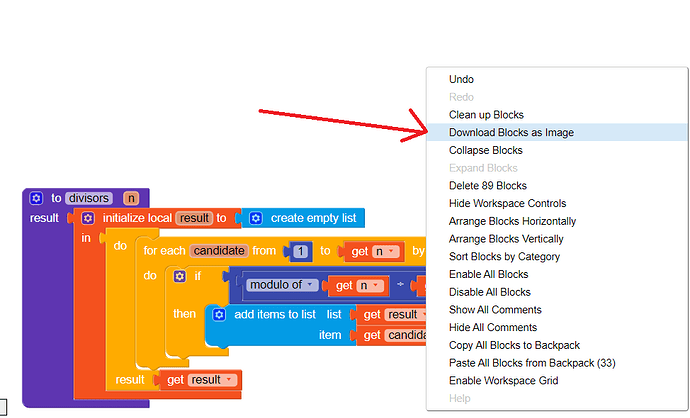Click the 'then' label of if block
The width and height of the screenshot is (690, 418).
(x=184, y=314)
